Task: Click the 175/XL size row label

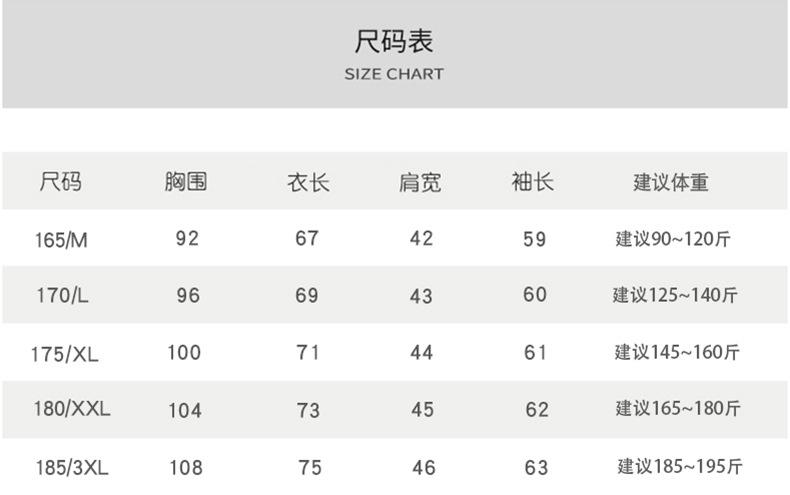Action: 65,354
